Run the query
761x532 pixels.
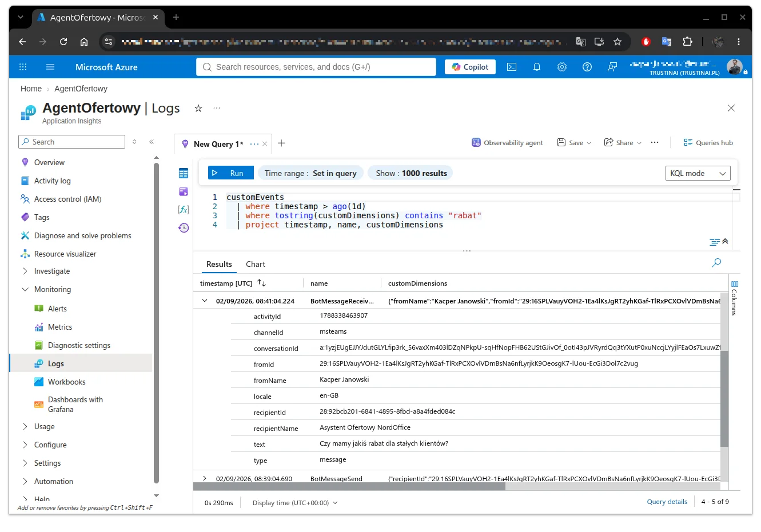[230, 173]
